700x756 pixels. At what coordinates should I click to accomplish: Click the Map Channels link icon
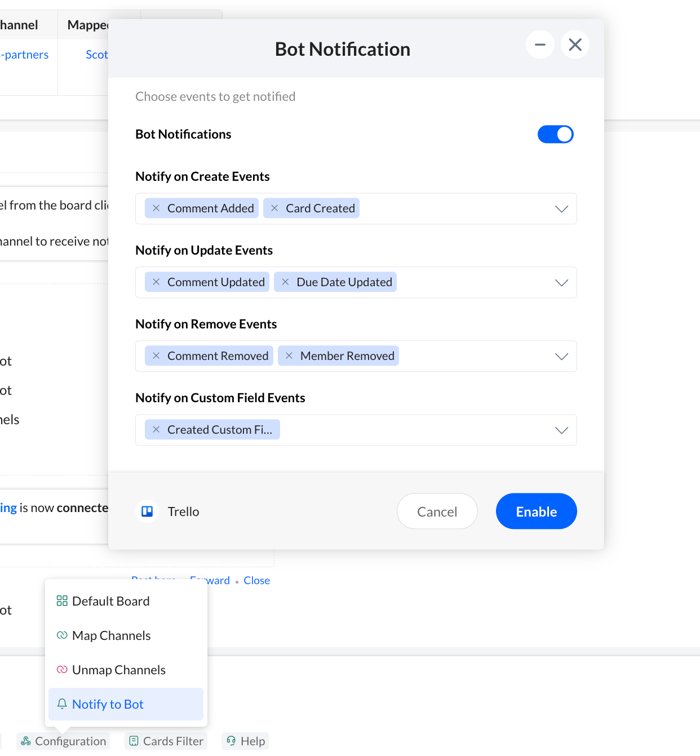62,635
